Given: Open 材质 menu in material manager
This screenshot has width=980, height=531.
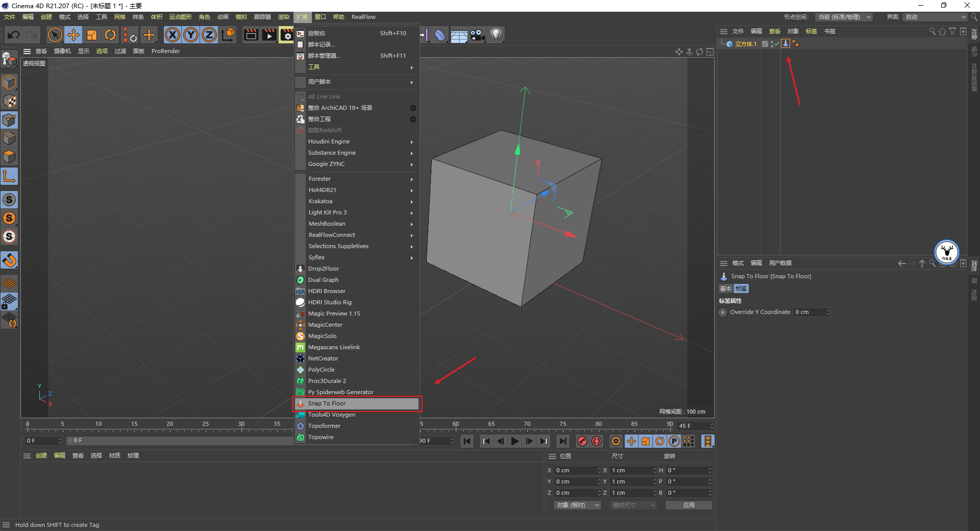Looking at the screenshot, I should click(115, 455).
